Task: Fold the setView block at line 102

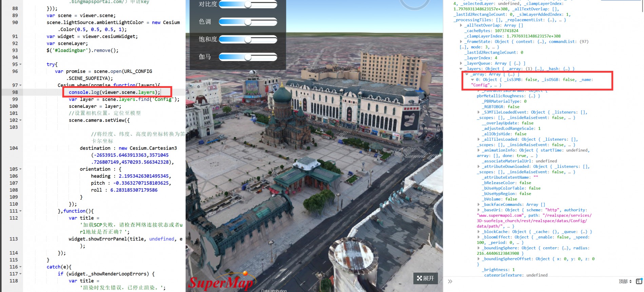Action: pos(21,120)
